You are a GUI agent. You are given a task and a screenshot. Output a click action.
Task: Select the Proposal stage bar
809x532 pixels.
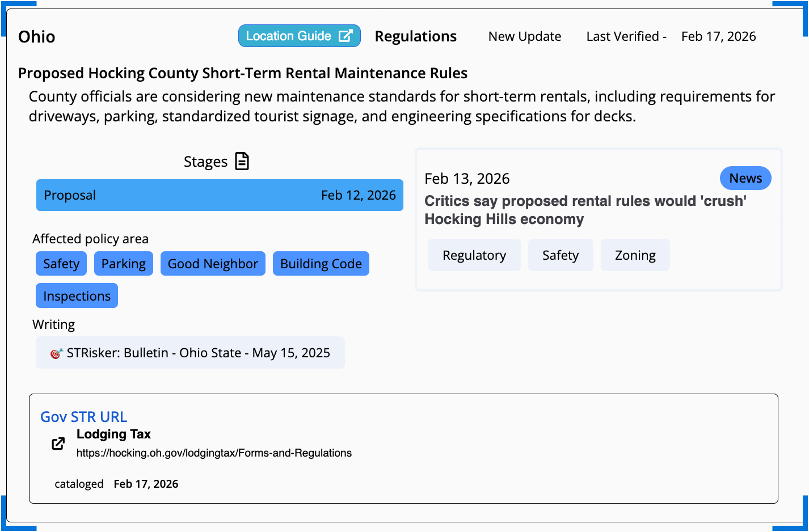pos(220,195)
